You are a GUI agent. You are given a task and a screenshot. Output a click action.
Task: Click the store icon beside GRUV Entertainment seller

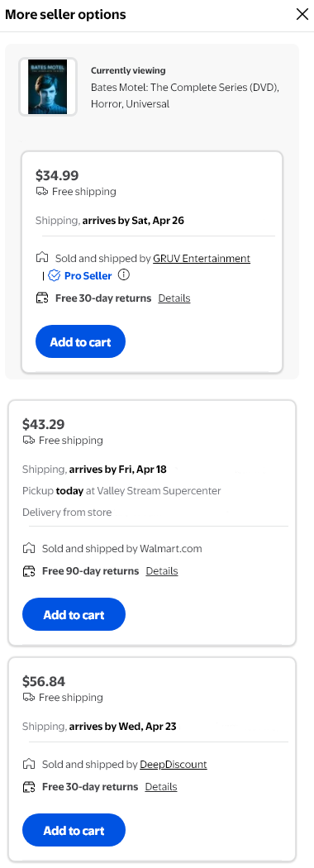(41, 258)
